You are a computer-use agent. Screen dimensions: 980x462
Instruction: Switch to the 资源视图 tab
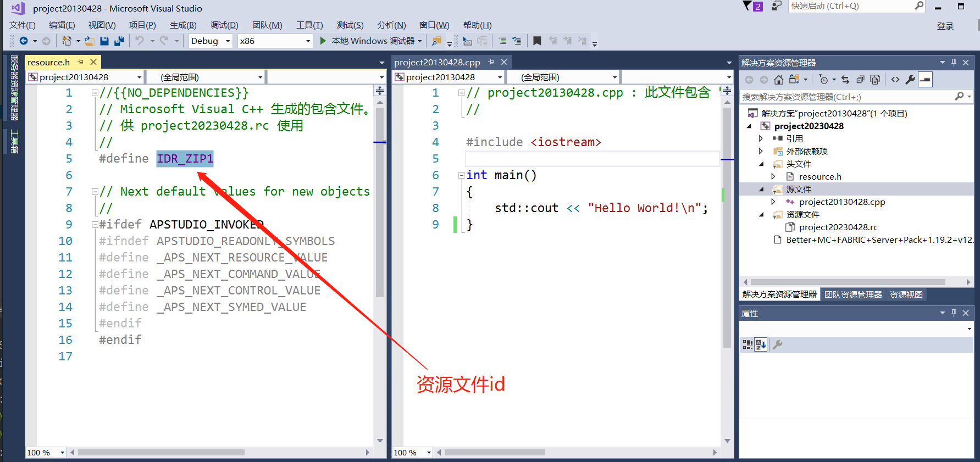point(906,294)
